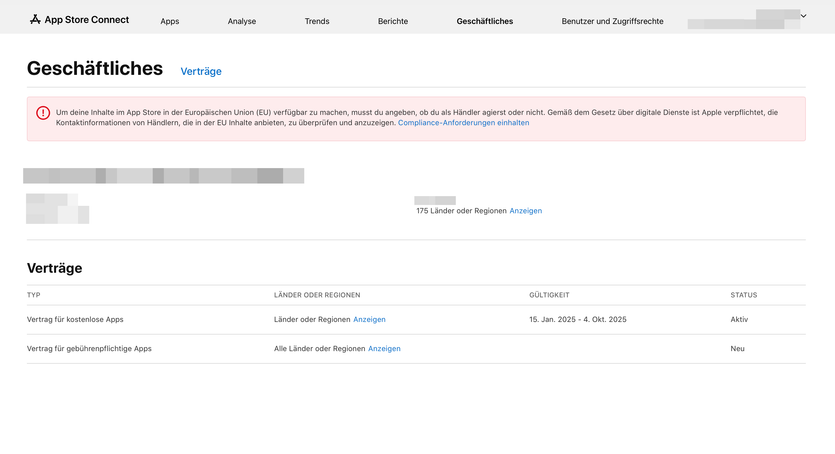
Task: Click the STATUS column header
Action: click(x=743, y=295)
